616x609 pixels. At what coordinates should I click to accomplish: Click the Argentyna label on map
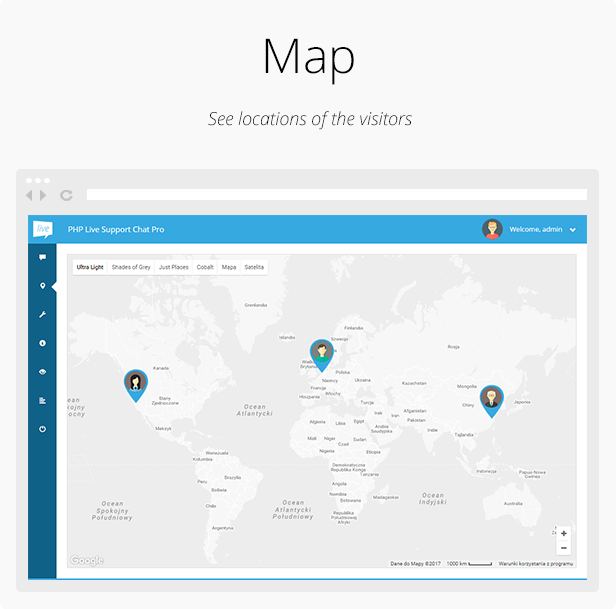(x=223, y=528)
